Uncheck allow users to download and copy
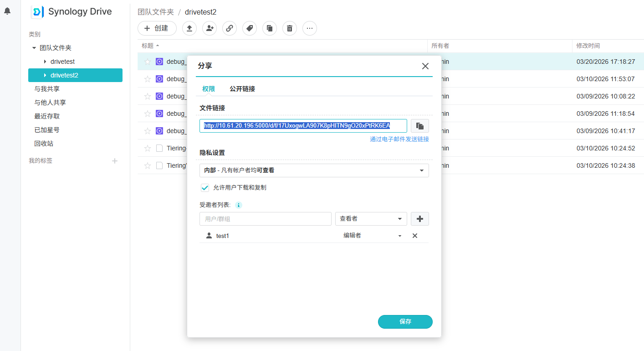This screenshot has height=351, width=644. tap(205, 187)
